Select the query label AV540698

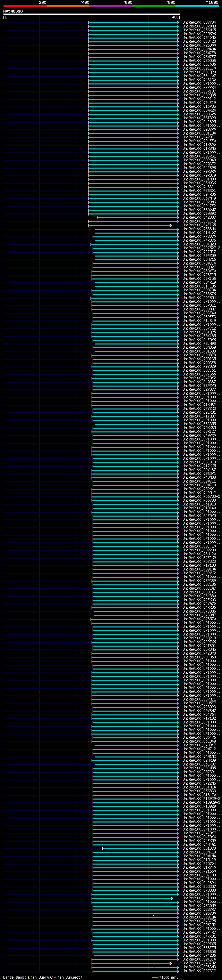pos(13,11)
